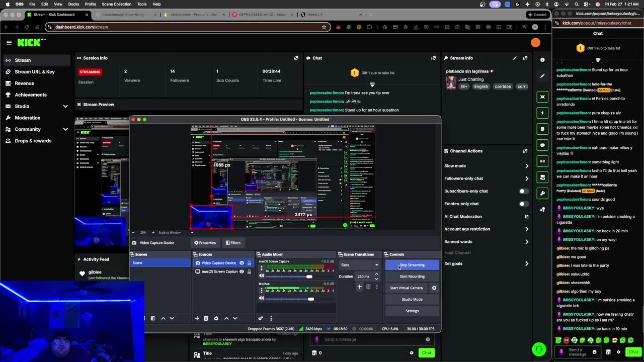Viewport: 644px width, 362px height.
Task: Add a scene transition with plus
Action: [359, 287]
